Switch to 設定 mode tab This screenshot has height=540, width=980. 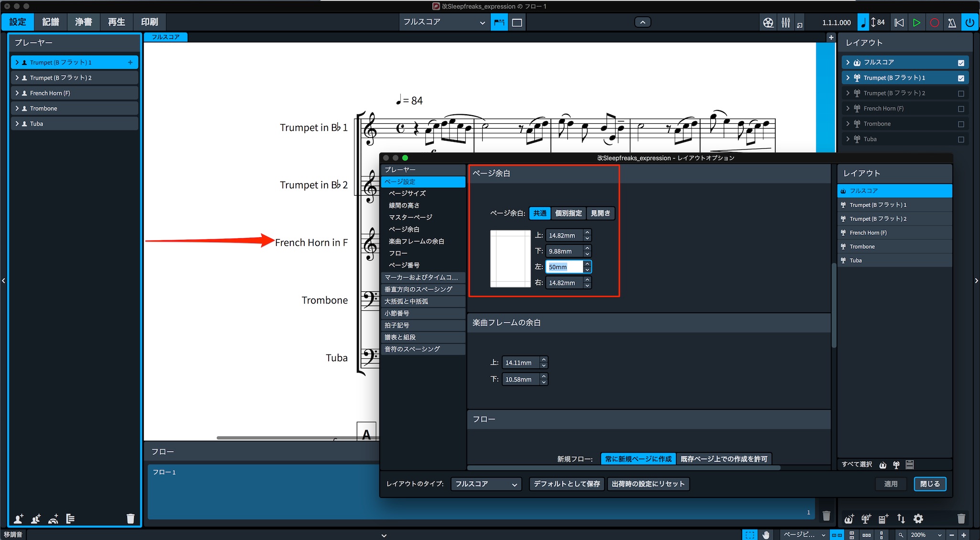tap(18, 22)
